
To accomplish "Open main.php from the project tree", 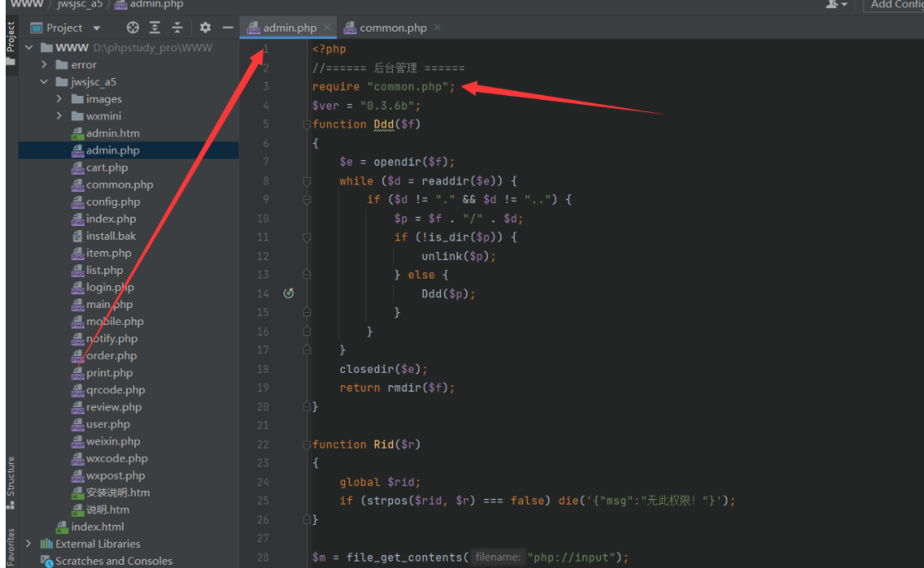I will 102,305.
